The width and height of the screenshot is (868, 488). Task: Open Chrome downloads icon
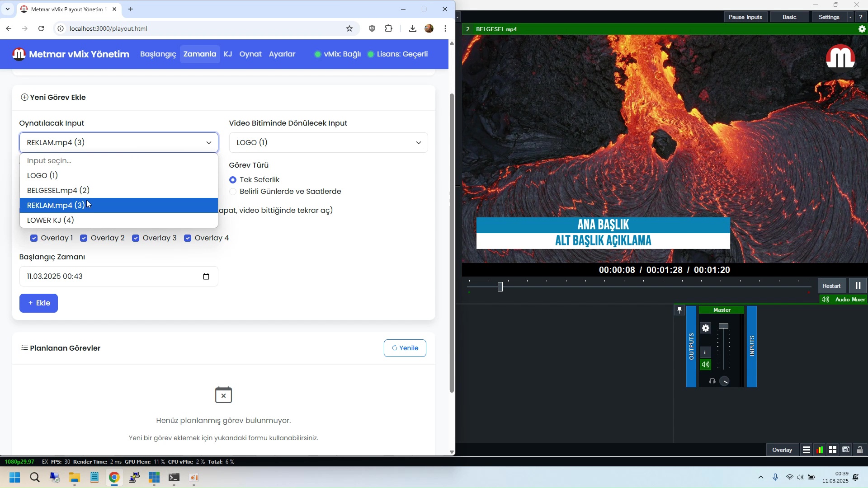click(412, 28)
